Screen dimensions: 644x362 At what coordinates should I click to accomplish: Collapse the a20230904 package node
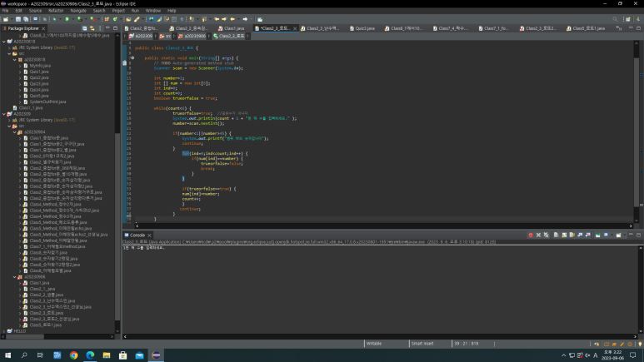(x=15, y=132)
